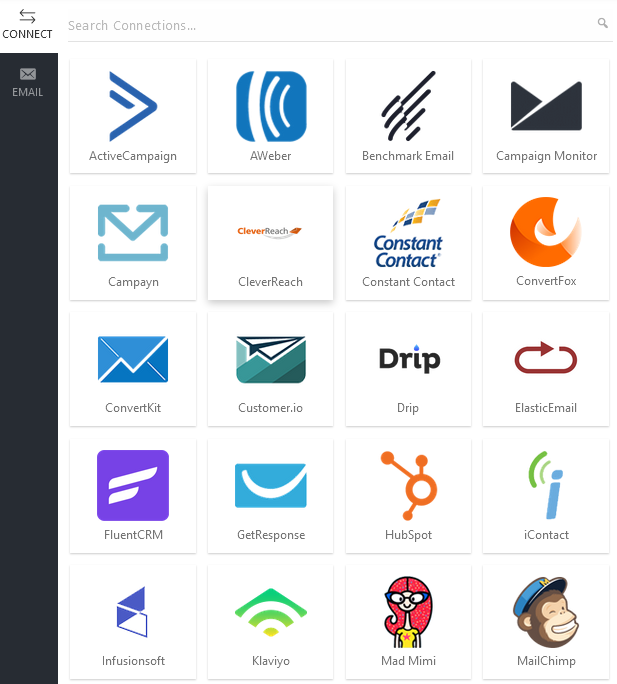The image size is (617, 684).
Task: Select the Customer.io paper plane icon
Action: (271, 359)
